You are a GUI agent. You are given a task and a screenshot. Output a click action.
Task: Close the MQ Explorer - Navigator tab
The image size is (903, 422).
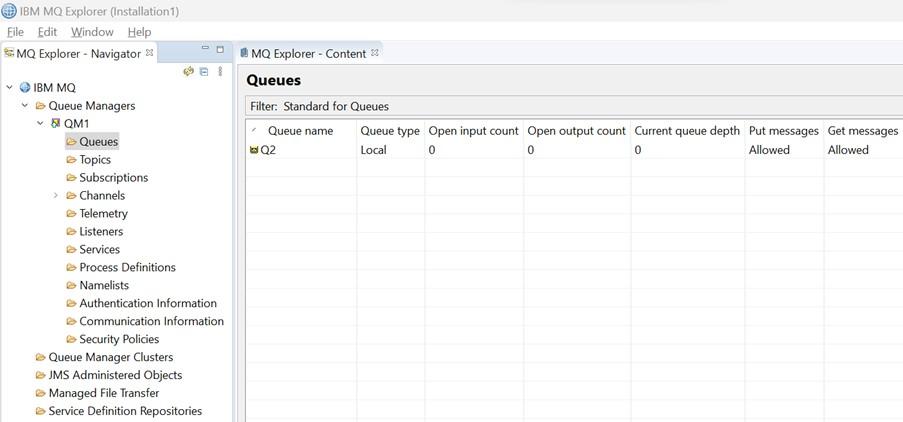(x=149, y=52)
